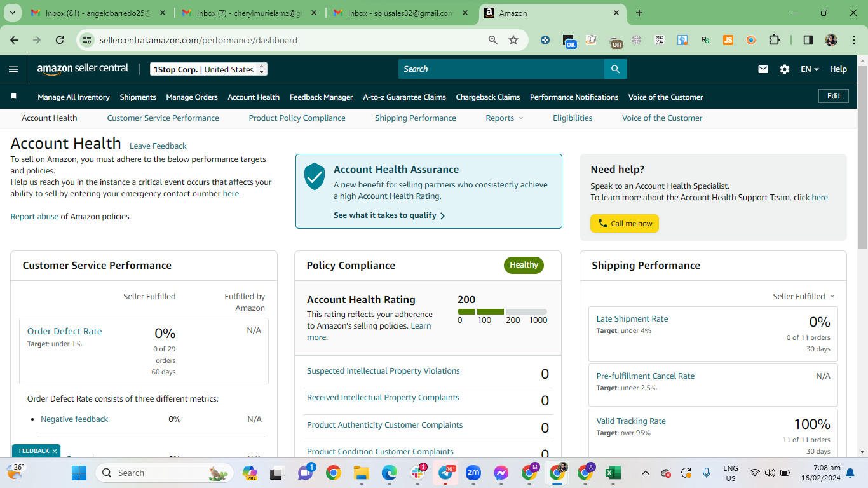Switch to the Inbox (7) cherylmurielamz tab
This screenshot has width=868, height=488.
pyautogui.click(x=250, y=13)
